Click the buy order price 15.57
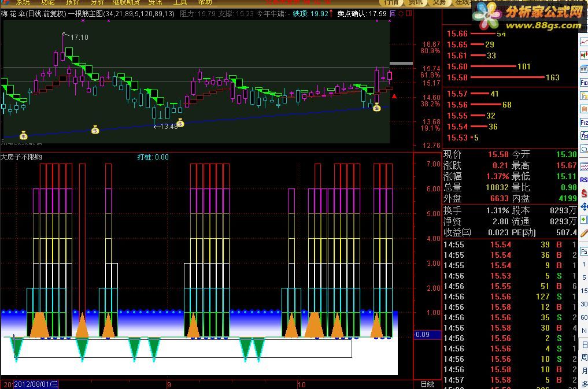Viewport: 588px width, 389px height. pos(457,94)
